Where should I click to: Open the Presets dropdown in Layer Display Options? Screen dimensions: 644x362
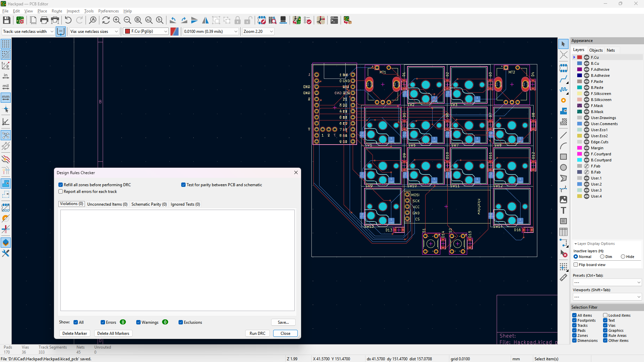pos(607,282)
